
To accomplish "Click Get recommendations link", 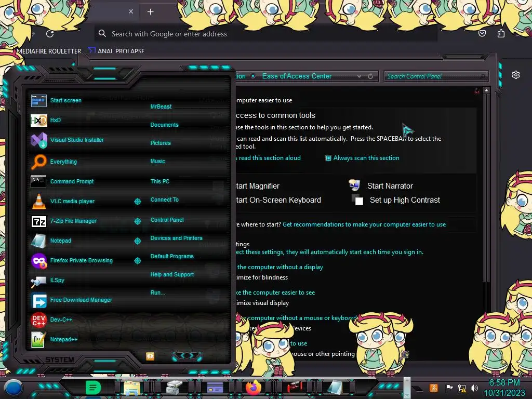I will pos(364,224).
